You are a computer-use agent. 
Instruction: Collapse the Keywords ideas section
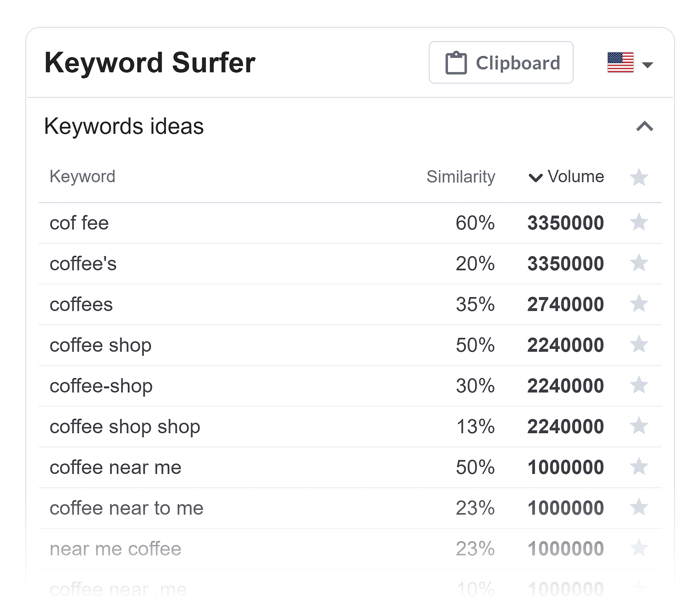(645, 126)
